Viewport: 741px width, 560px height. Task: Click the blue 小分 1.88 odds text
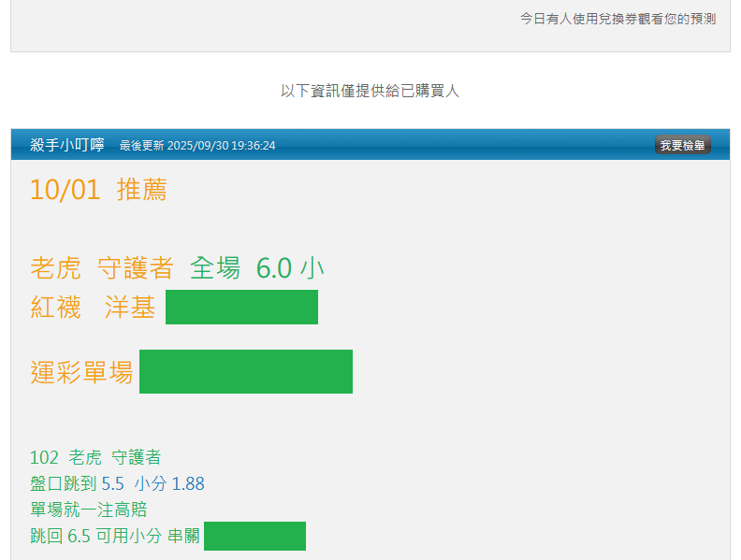tap(169, 483)
